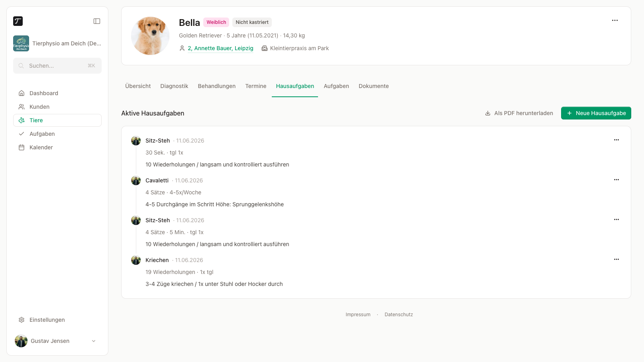
Task: Click the Kriechen exercise title
Action: click(x=157, y=260)
